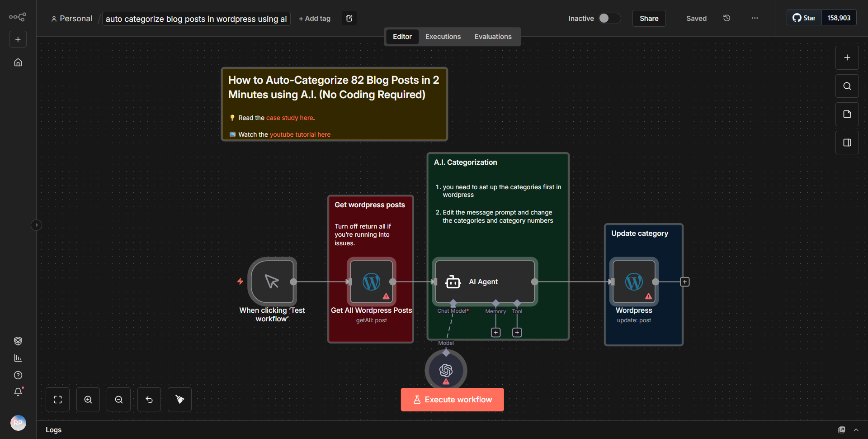
Task: Open the RP user avatar menu
Action: [x=18, y=423]
